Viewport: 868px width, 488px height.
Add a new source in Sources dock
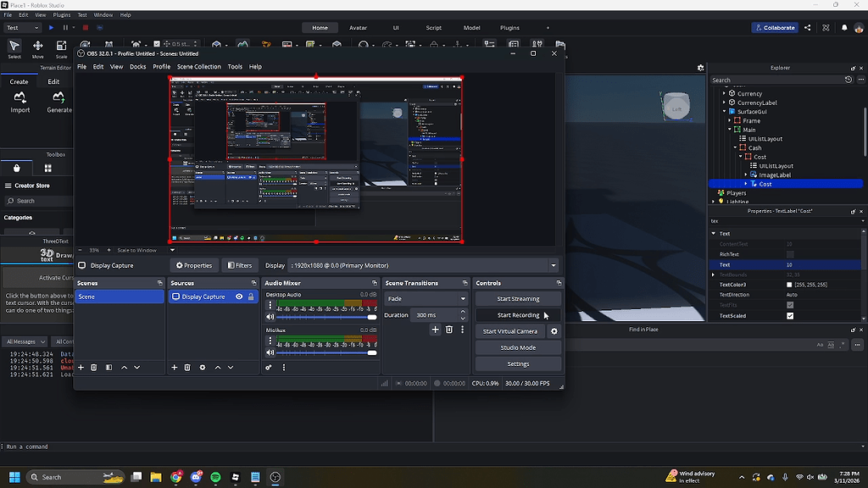(175, 368)
